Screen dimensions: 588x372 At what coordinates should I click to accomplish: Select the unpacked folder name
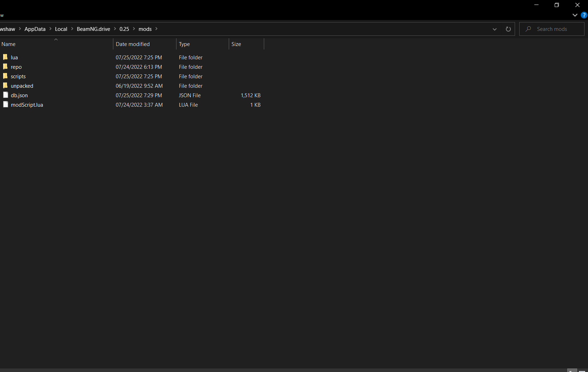point(22,86)
